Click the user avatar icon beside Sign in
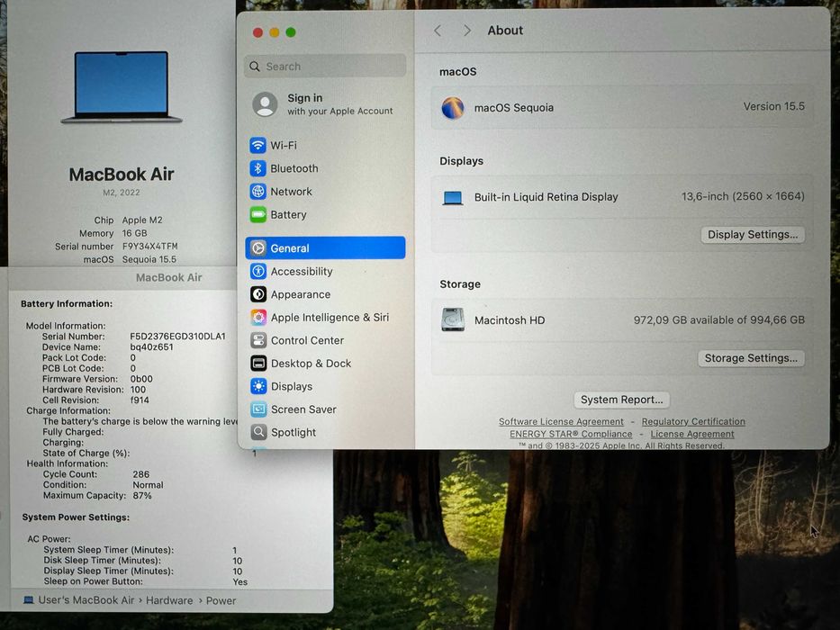This screenshot has height=630, width=840. pos(265,103)
